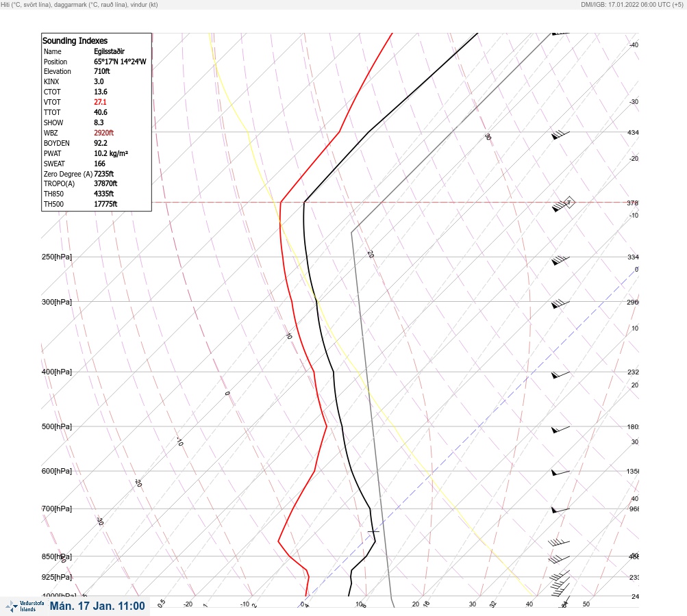Click the wind barb at 850 hPa
Viewport: 687px width, 616px height.
tap(559, 559)
